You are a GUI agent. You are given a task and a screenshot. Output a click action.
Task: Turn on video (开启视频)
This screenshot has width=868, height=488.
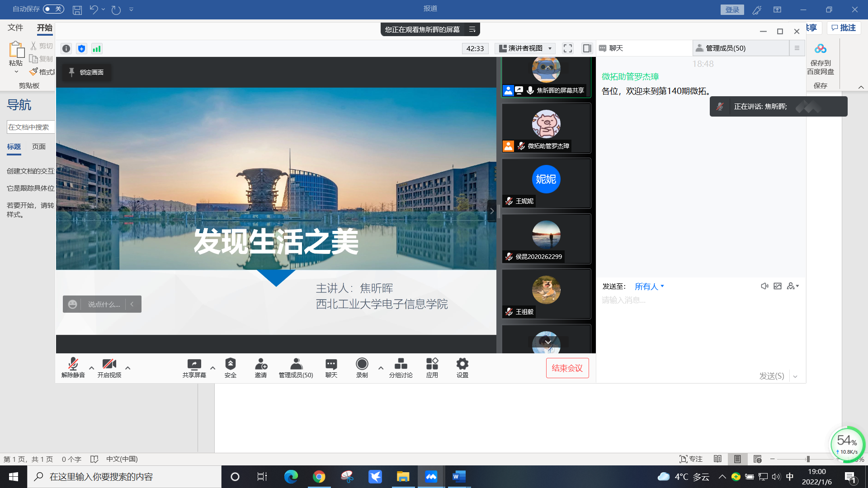pos(109,364)
